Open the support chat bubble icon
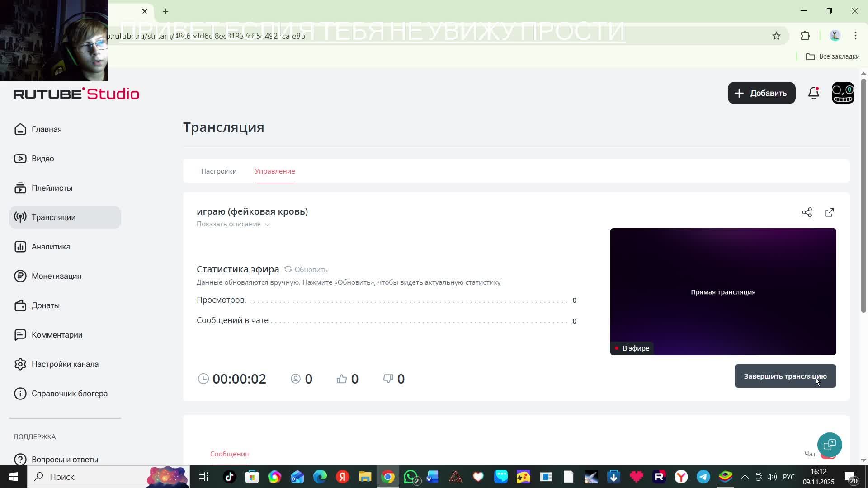 click(x=830, y=445)
